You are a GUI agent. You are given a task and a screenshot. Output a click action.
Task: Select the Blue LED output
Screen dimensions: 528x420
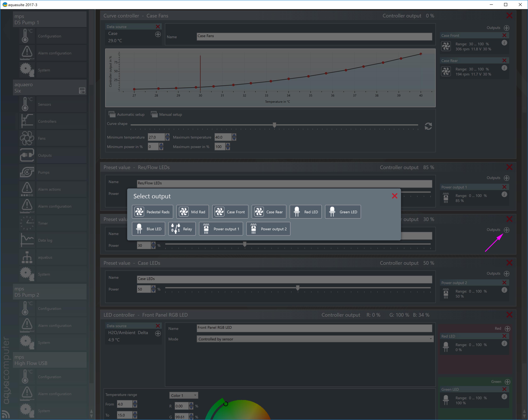tap(148, 229)
